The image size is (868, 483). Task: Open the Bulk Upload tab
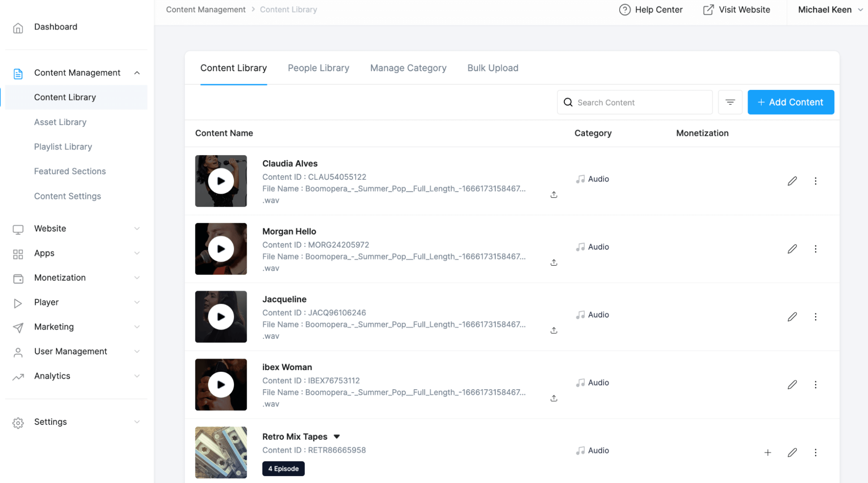(x=492, y=68)
